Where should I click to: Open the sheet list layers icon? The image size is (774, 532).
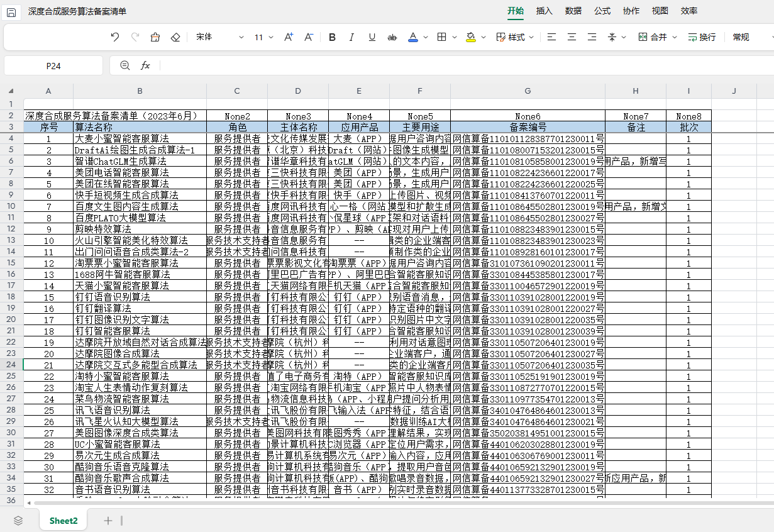[18, 521]
